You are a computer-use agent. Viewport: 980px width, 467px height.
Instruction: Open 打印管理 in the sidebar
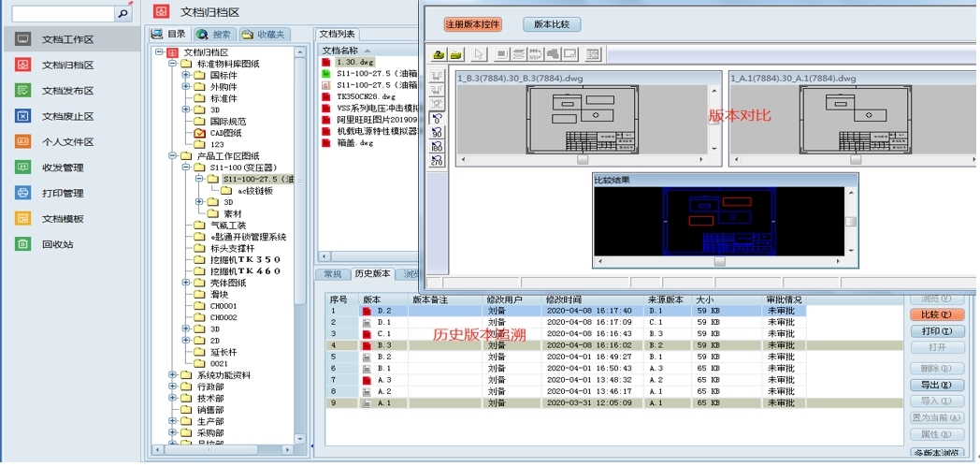pos(63,193)
